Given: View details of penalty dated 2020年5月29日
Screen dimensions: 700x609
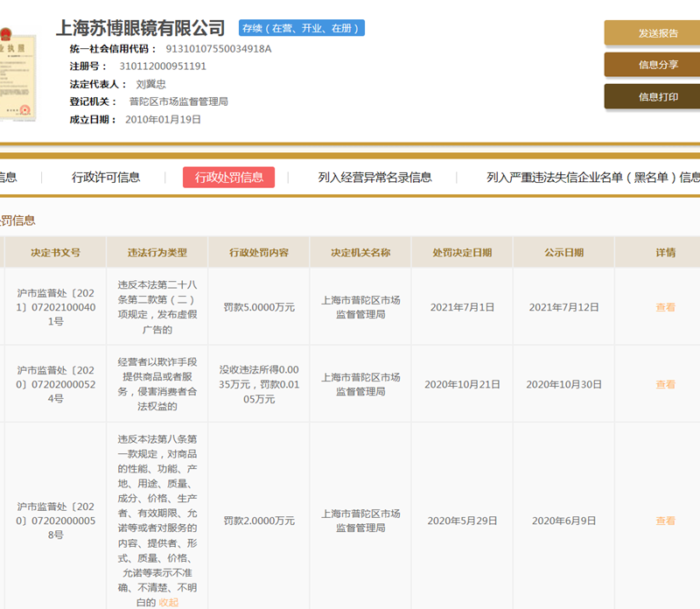Looking at the screenshot, I should [x=665, y=521].
